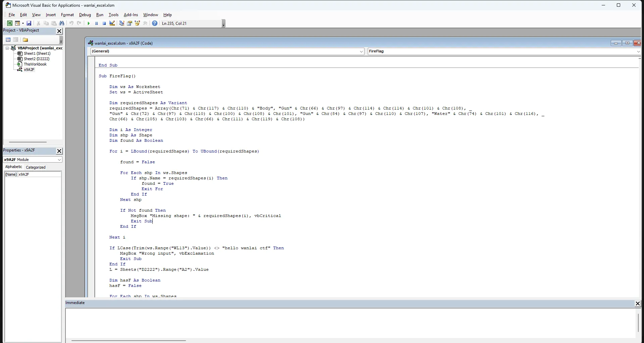Open the Debug menu
The image size is (644, 343).
coord(85,15)
